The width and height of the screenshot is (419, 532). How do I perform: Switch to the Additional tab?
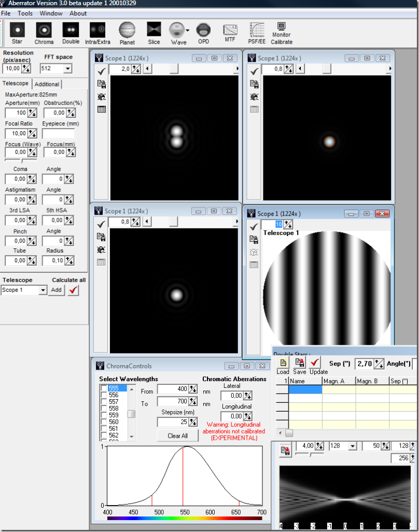coord(47,84)
